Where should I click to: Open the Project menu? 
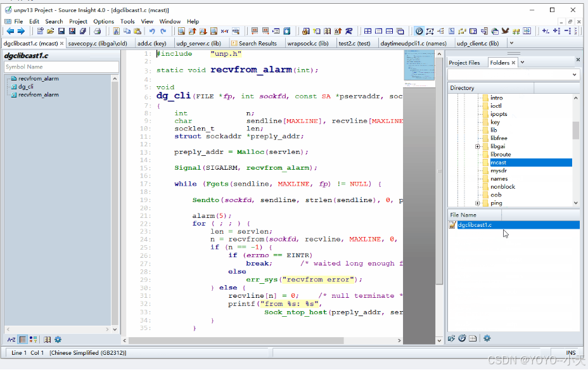(x=78, y=22)
